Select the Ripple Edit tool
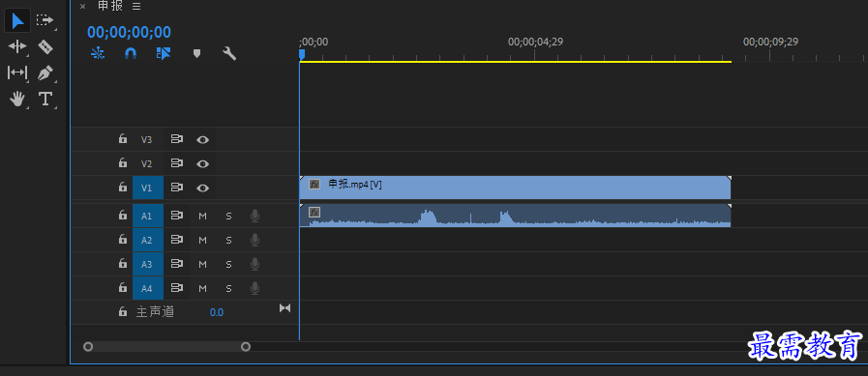 [17, 46]
